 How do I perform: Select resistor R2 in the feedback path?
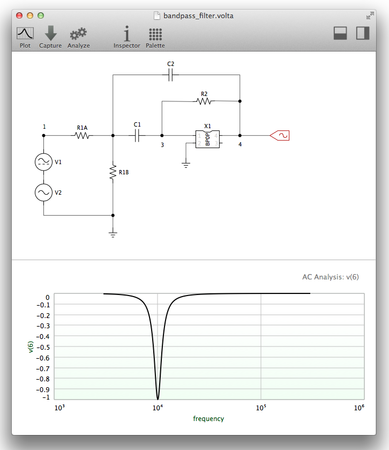click(x=204, y=101)
